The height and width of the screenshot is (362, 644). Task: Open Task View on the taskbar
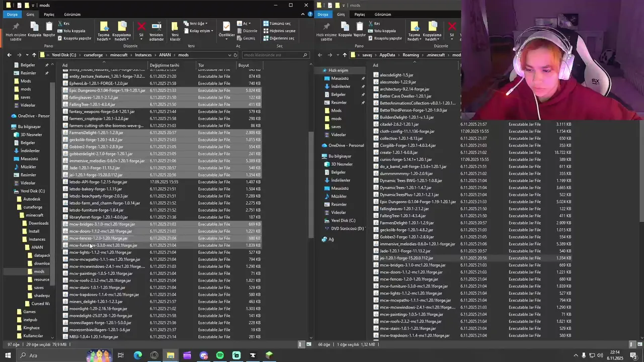click(121, 355)
